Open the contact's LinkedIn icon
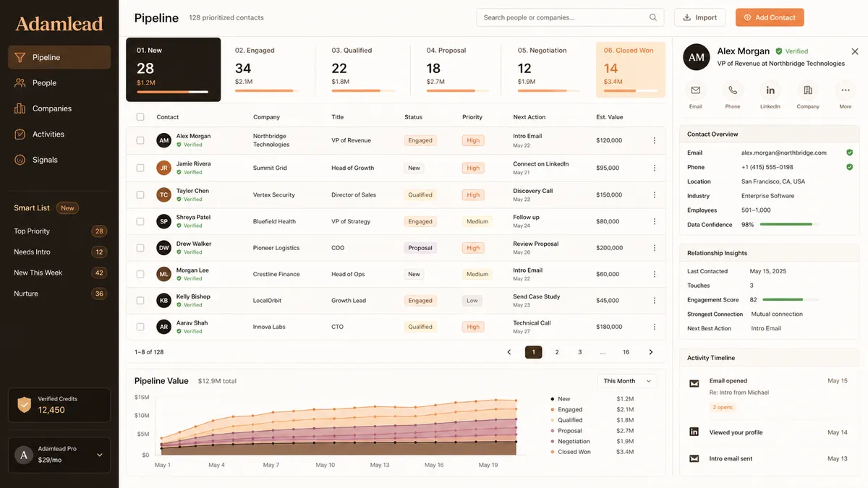Image resolution: width=868 pixels, height=488 pixels. pos(770,90)
